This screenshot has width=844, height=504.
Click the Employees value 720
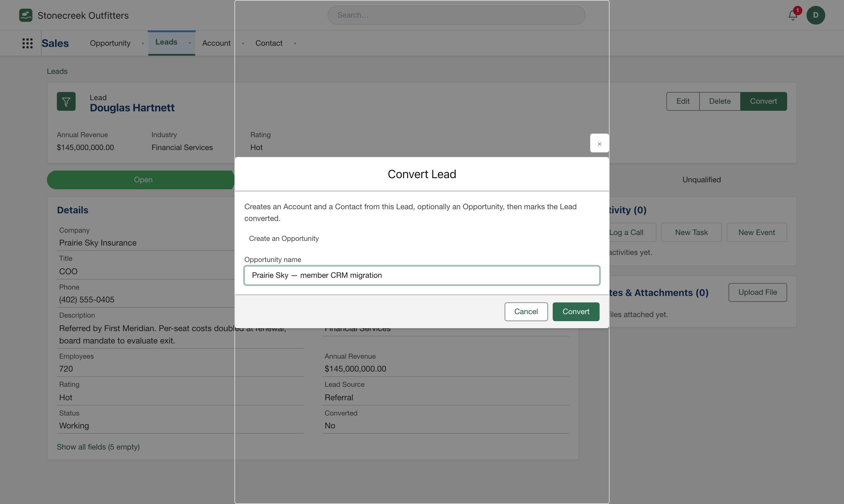pos(66,369)
